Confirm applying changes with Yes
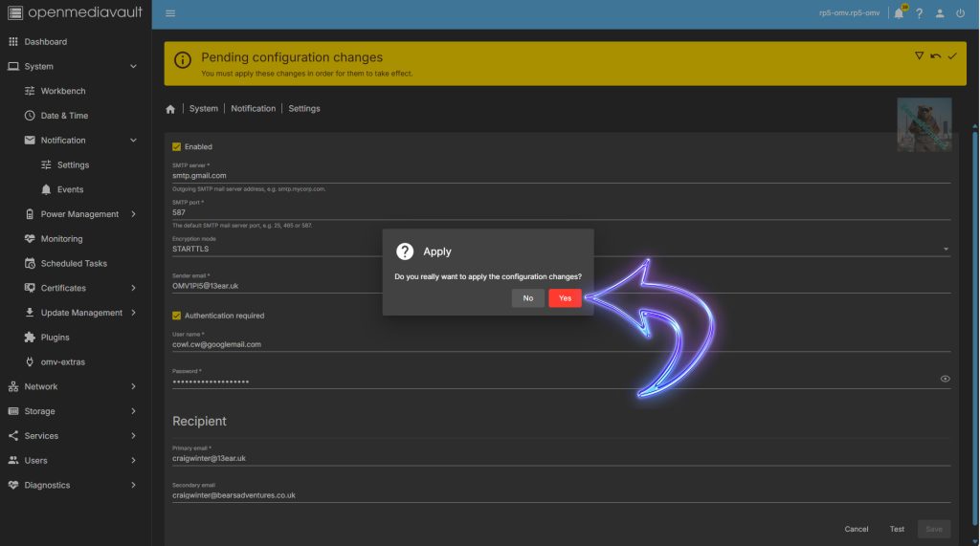Screen dimensions: 980x546 (x=565, y=298)
